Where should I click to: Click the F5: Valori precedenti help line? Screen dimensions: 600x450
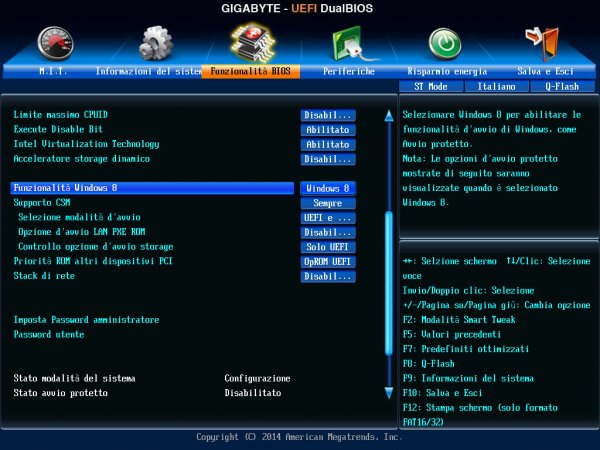[452, 334]
